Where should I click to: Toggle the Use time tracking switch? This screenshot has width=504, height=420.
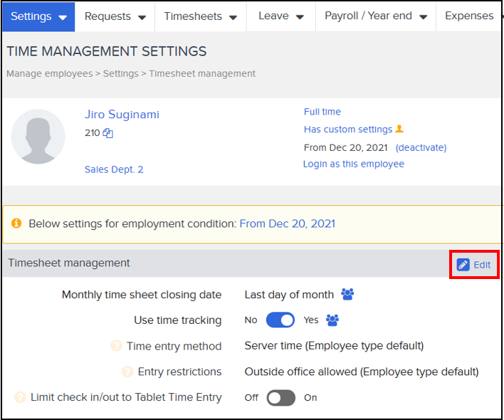pos(280,320)
